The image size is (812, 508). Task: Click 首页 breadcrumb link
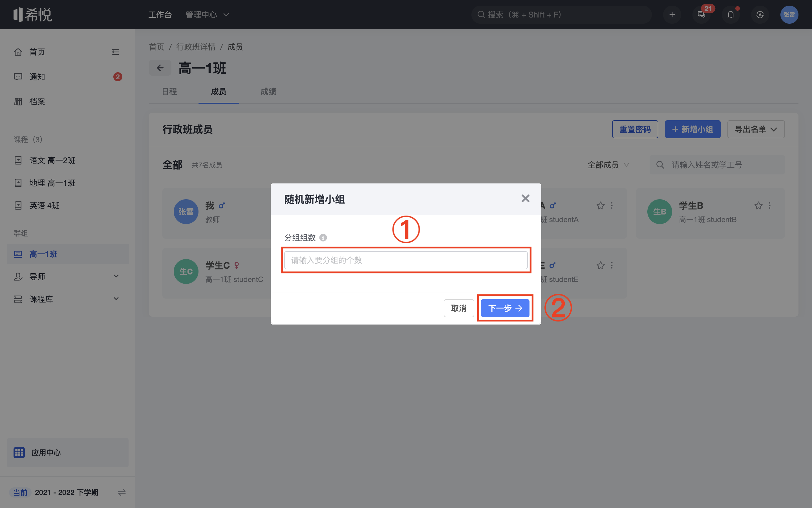(x=157, y=47)
